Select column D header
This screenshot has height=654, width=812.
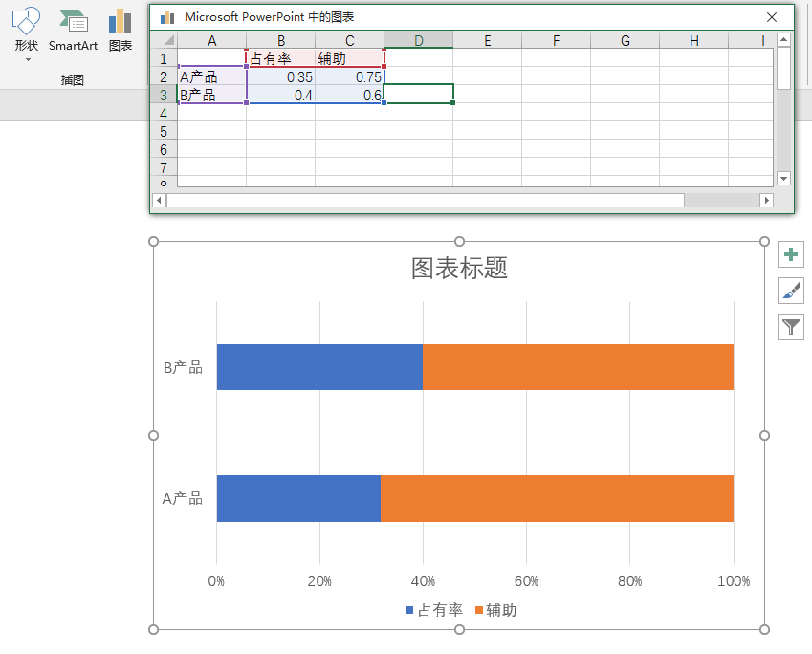[418, 40]
